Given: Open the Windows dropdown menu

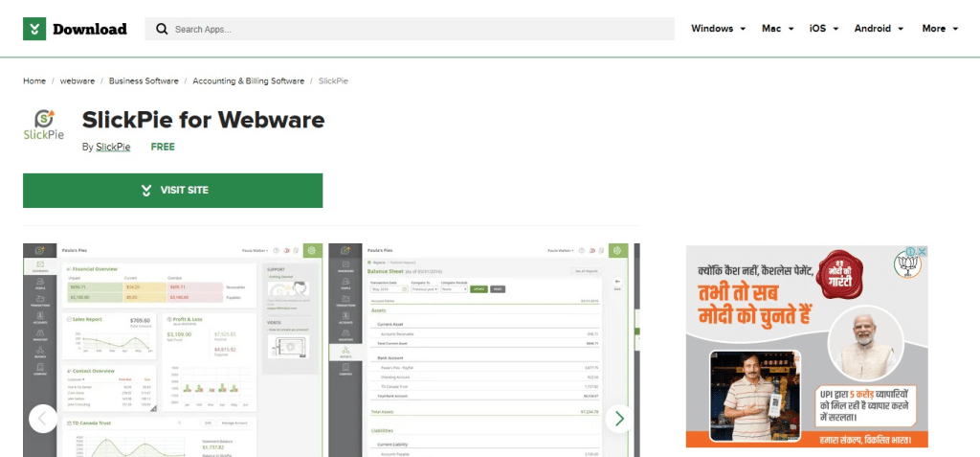Looking at the screenshot, I should coord(718,29).
